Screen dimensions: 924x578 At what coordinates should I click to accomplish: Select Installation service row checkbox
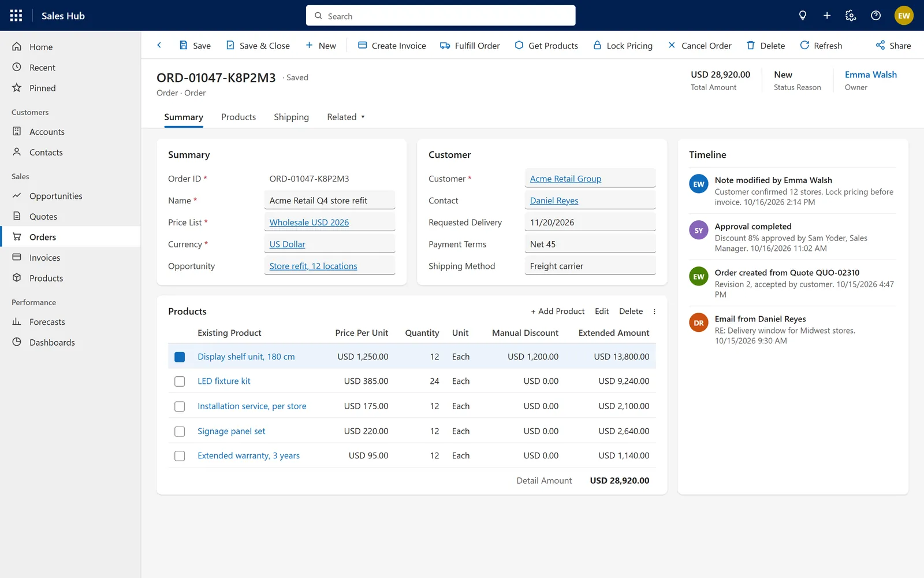click(x=180, y=406)
